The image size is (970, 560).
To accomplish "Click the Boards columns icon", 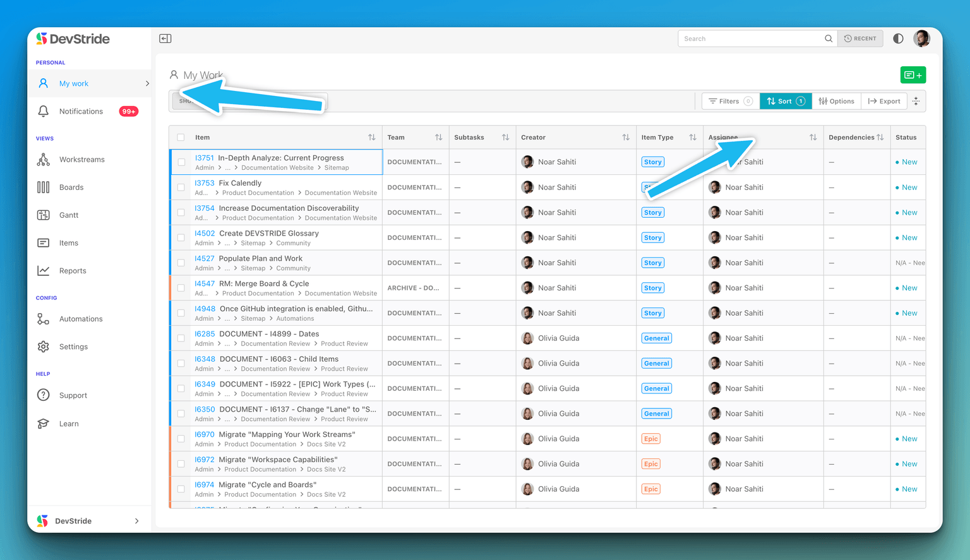I will tap(43, 188).
